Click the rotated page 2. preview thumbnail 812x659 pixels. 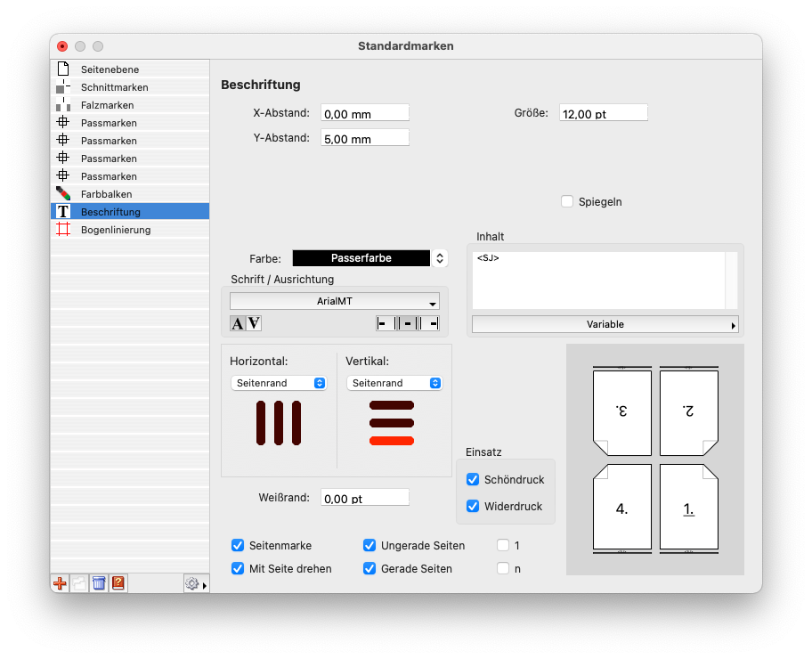[x=689, y=412]
